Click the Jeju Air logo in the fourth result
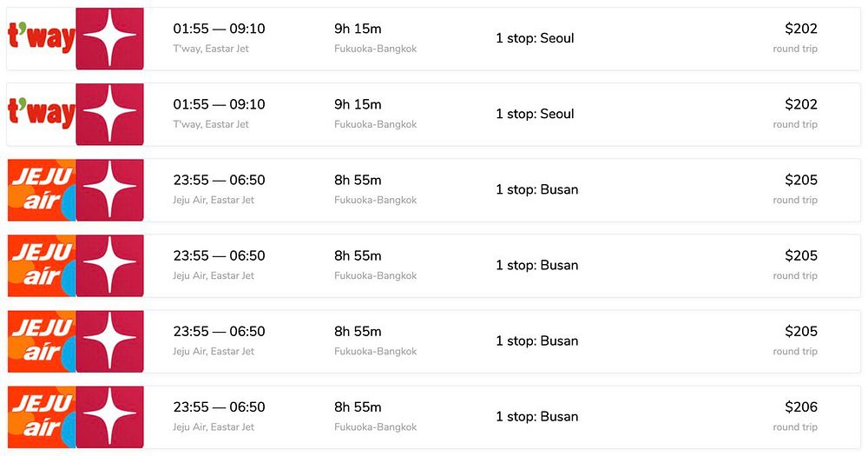868x456 pixels. click(41, 265)
